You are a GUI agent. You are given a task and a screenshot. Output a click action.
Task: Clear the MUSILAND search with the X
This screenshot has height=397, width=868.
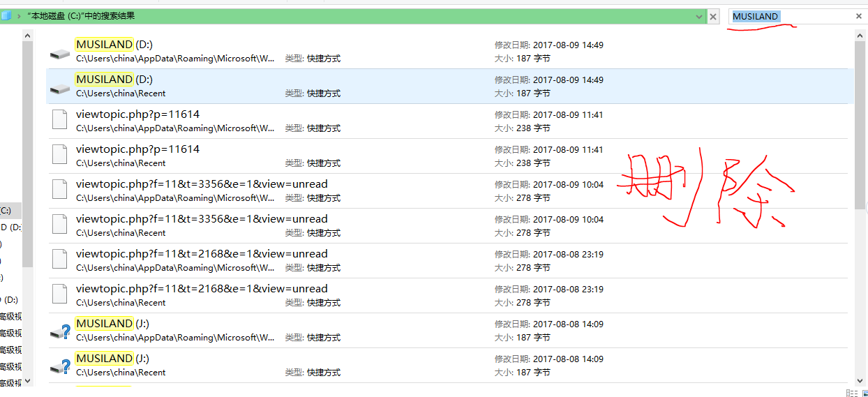click(x=858, y=16)
